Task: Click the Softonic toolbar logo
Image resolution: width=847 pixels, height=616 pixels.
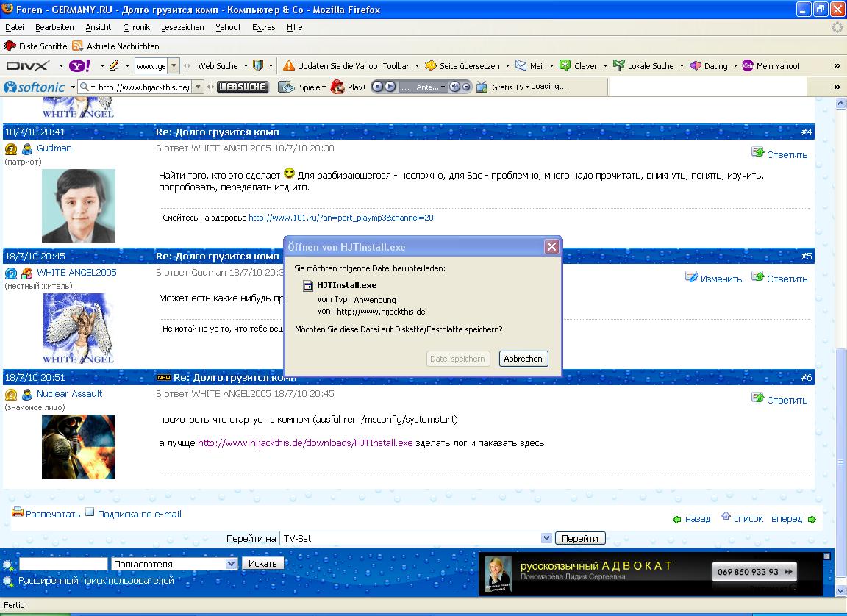Action: click(35, 87)
